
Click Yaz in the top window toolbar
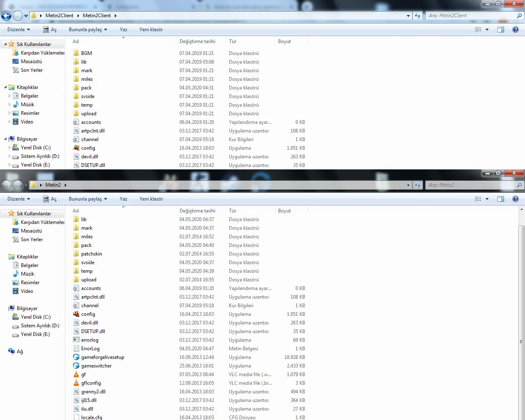[x=123, y=30]
